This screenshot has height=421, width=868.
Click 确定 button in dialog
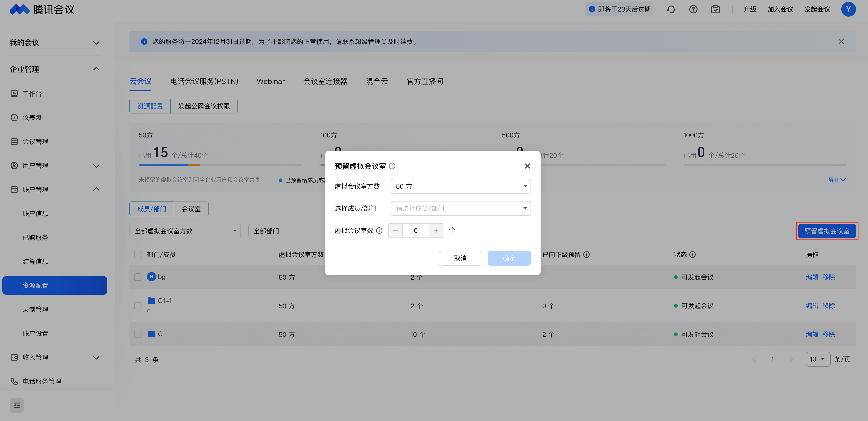509,258
